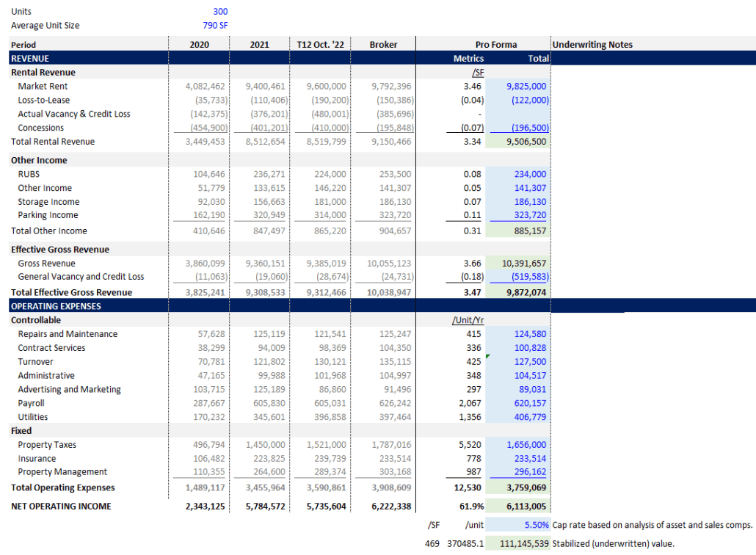Click the T12 Oct. '22 column header
This screenshot has width=756, height=555.
(x=321, y=44)
